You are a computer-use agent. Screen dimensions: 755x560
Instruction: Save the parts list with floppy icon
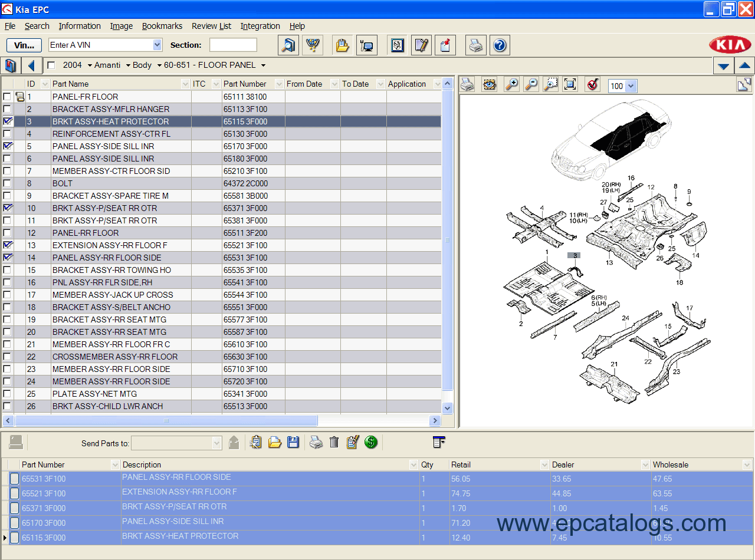coord(293,442)
